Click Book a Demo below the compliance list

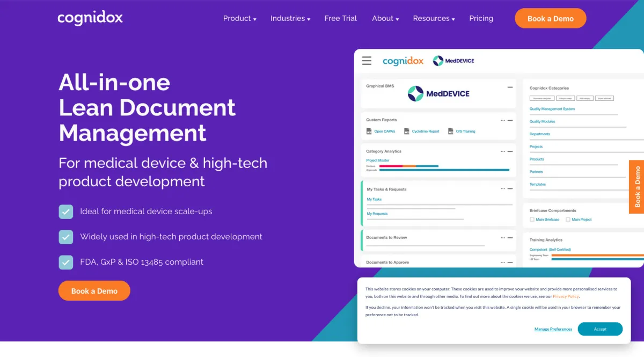(x=94, y=291)
